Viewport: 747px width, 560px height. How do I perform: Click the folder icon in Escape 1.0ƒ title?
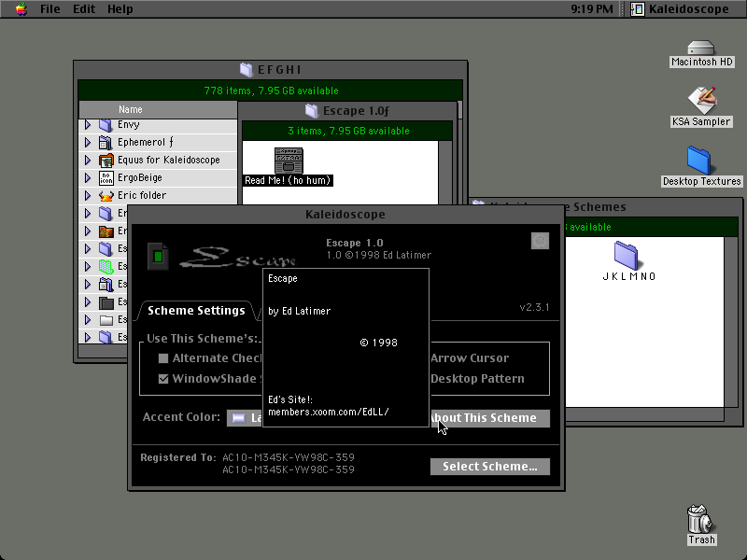point(312,111)
